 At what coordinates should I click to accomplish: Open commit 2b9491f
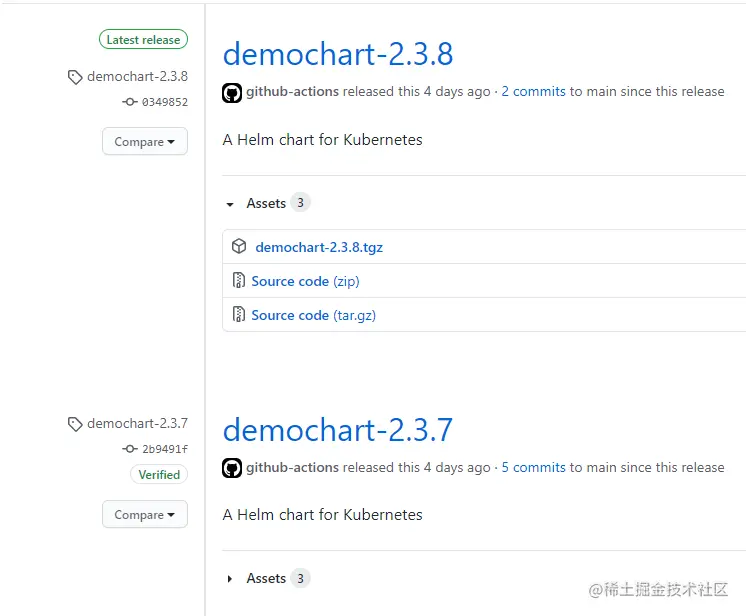click(165, 449)
